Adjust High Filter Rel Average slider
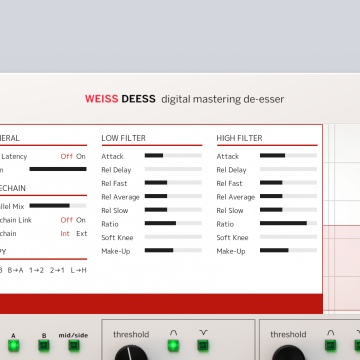The height and width of the screenshot is (360, 360). pos(288,196)
